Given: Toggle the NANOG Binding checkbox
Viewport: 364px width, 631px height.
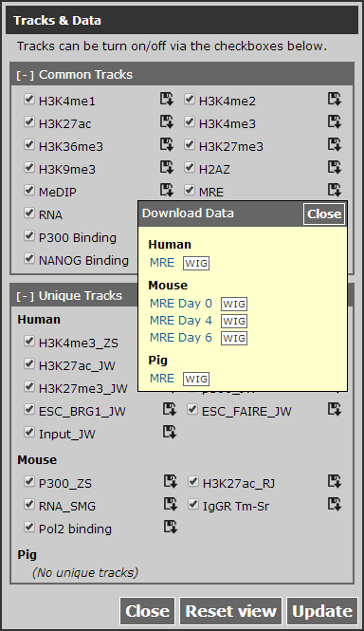Looking at the screenshot, I should 29,258.
